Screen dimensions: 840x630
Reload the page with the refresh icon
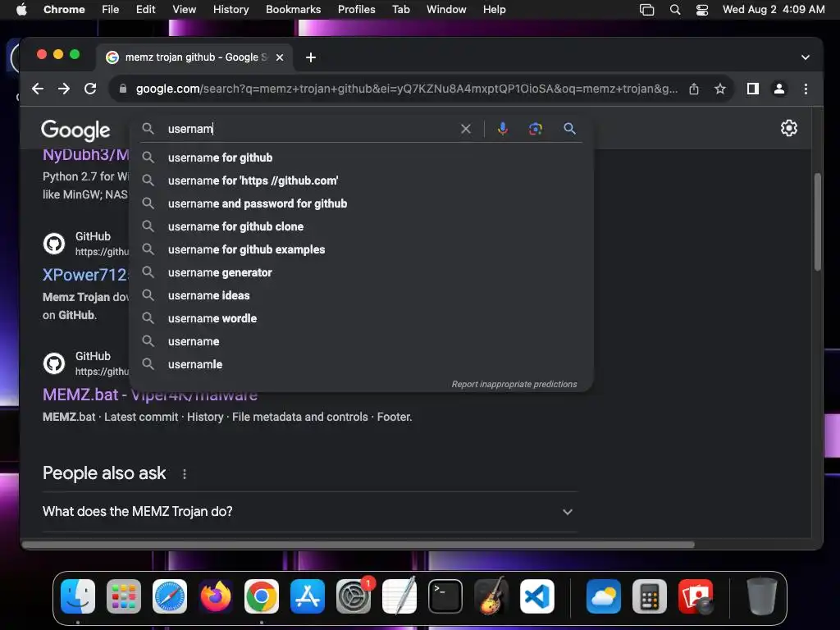(90, 89)
